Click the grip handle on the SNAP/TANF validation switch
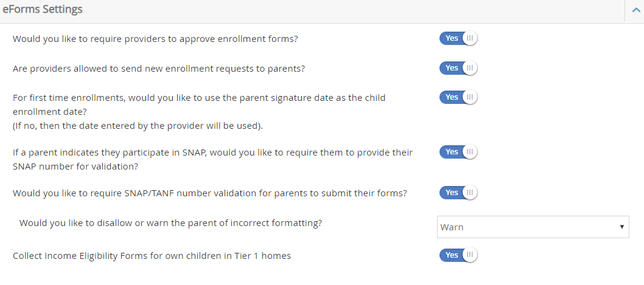This screenshot has height=285, width=644. 470,193
